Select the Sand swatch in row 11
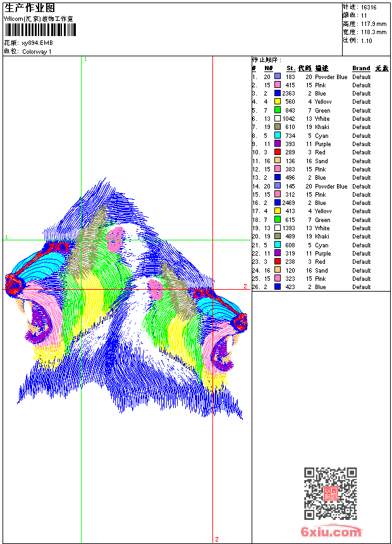Screen dimensions: 392x544 tap(278, 161)
